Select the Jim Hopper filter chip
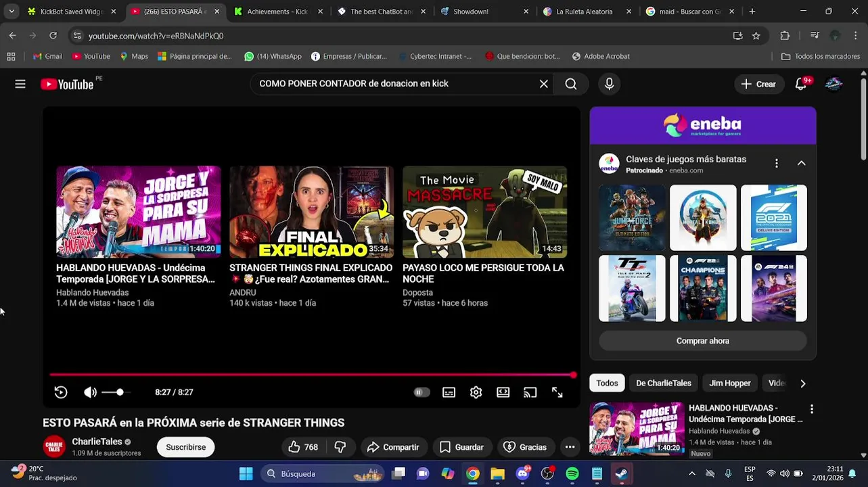Screen dimensions: 868x487 pos(730,383)
